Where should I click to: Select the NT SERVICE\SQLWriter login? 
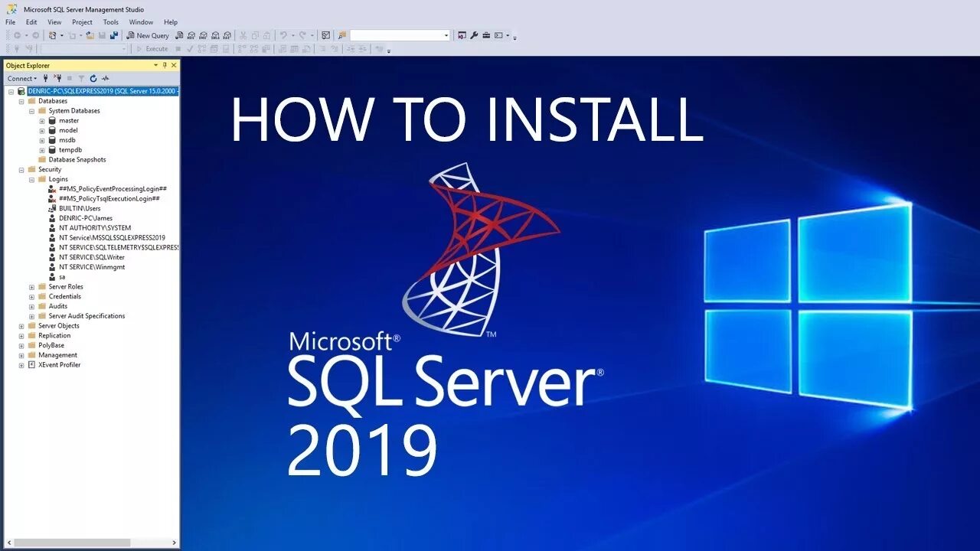point(92,257)
